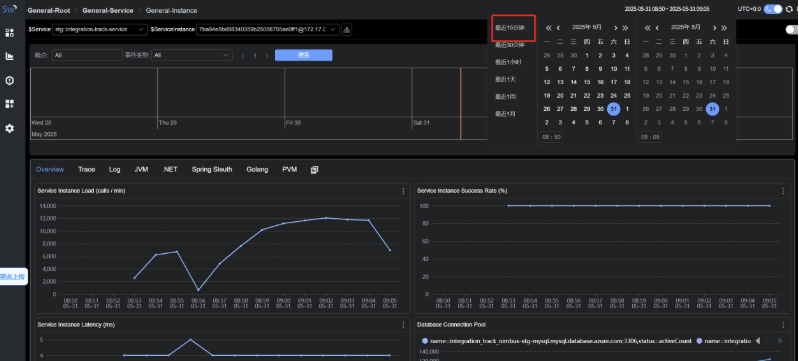The height and width of the screenshot is (361, 799).
Task: Open the chart icon in the sidebar
Action: coord(10,56)
